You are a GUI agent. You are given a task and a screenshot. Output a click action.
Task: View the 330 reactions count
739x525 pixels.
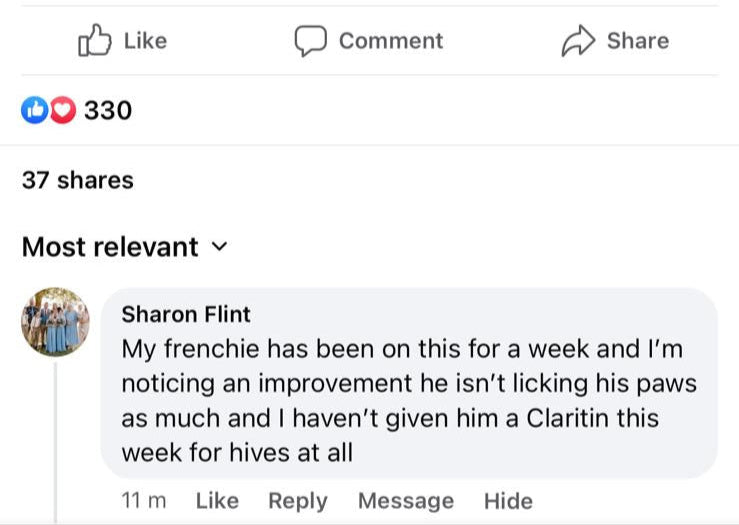pyautogui.click(x=108, y=110)
